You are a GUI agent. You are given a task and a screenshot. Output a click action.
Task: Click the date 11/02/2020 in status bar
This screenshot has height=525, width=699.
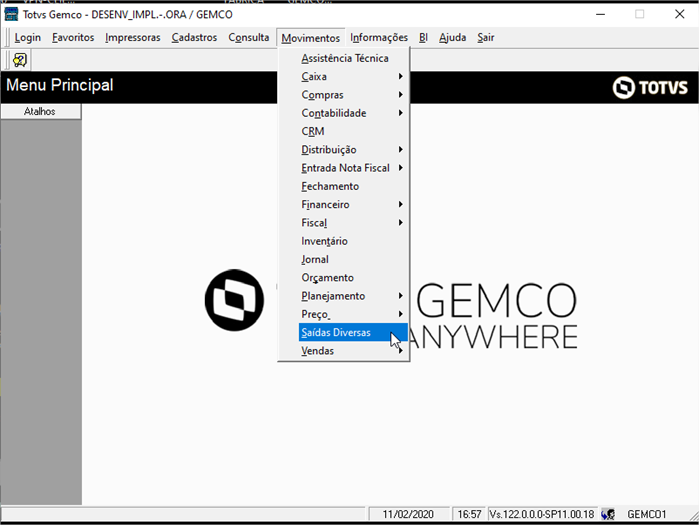[408, 514]
